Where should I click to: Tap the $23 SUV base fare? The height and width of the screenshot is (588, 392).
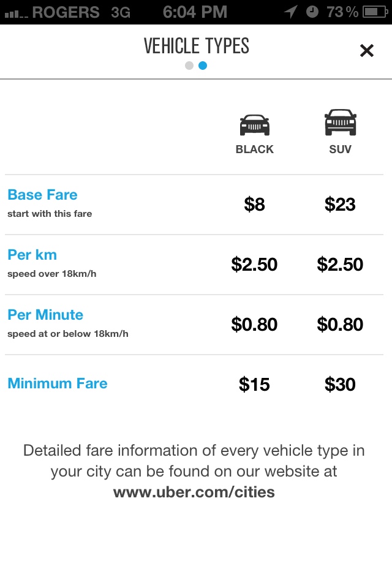tap(340, 205)
